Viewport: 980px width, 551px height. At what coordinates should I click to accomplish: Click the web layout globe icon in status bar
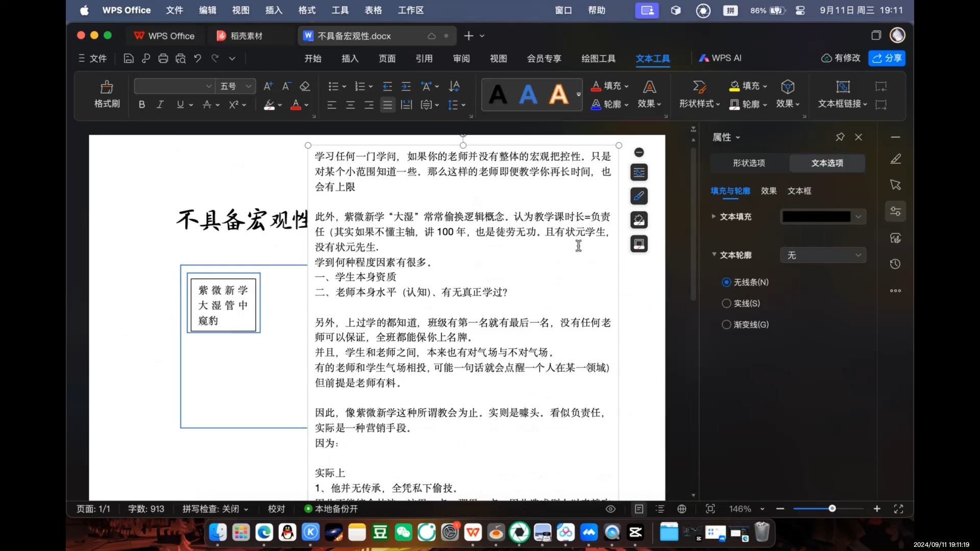682,509
